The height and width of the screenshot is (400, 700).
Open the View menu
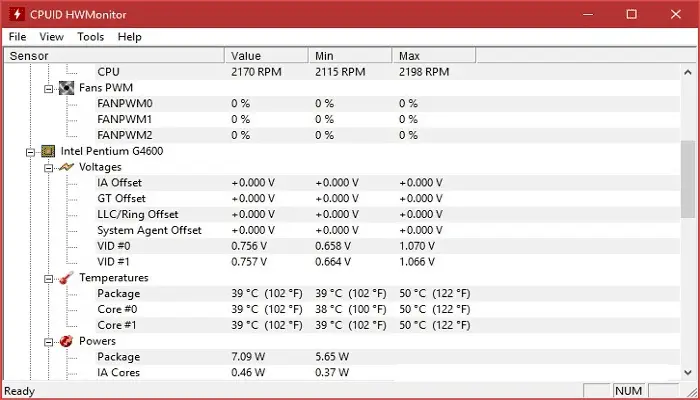[51, 37]
